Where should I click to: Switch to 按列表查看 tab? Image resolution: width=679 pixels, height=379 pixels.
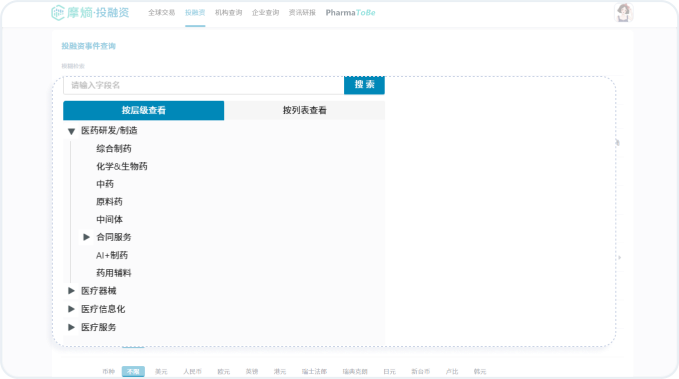[x=304, y=110]
